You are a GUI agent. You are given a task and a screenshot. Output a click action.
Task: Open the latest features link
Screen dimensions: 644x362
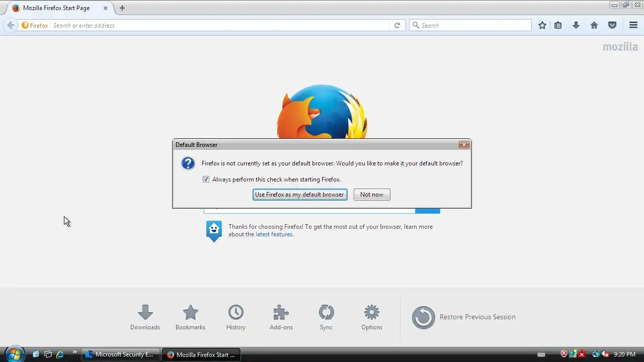click(274, 234)
